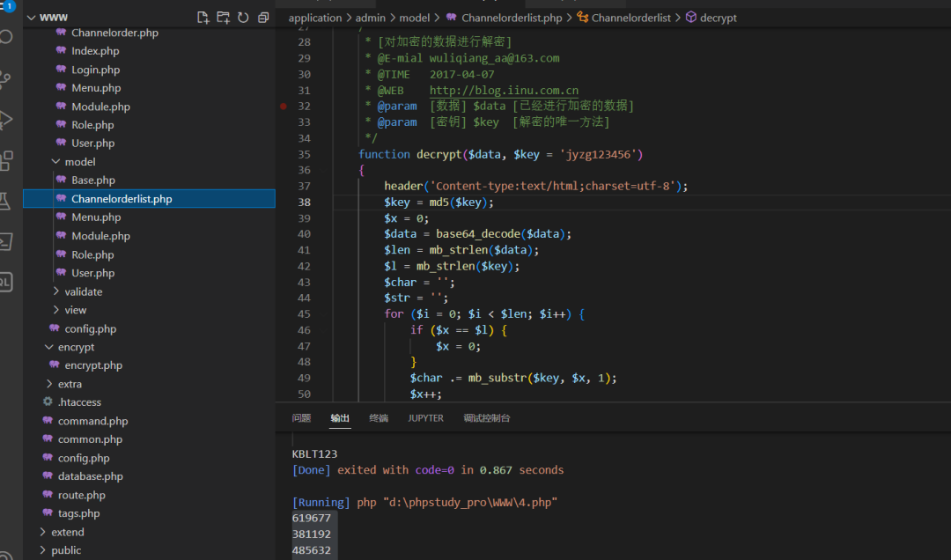Open the http://blog.iinu.com.cn link
Viewport: 951px width, 560px height.
[504, 91]
